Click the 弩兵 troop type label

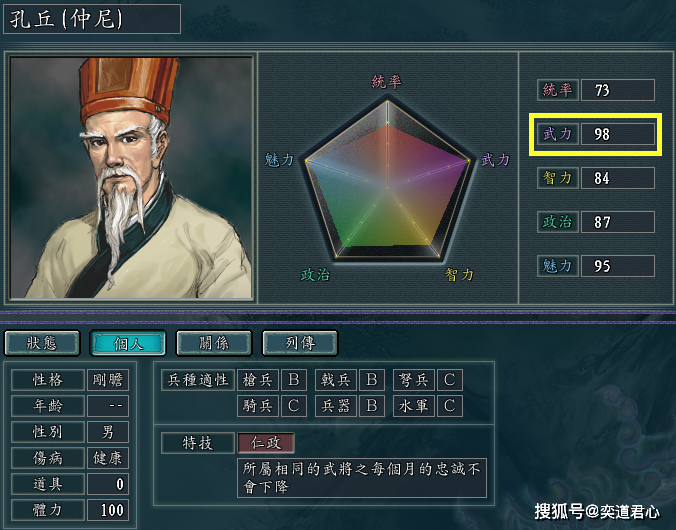coord(413,379)
